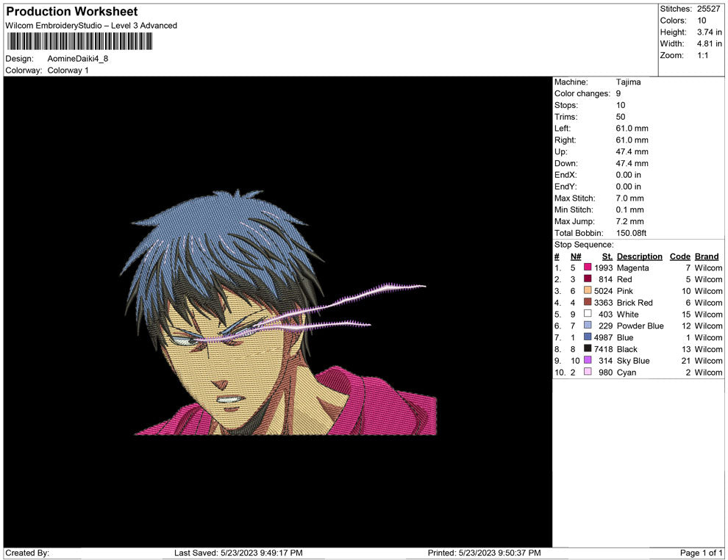Click the Powder Blue color swatch
The height and width of the screenshot is (560, 728).
click(588, 326)
